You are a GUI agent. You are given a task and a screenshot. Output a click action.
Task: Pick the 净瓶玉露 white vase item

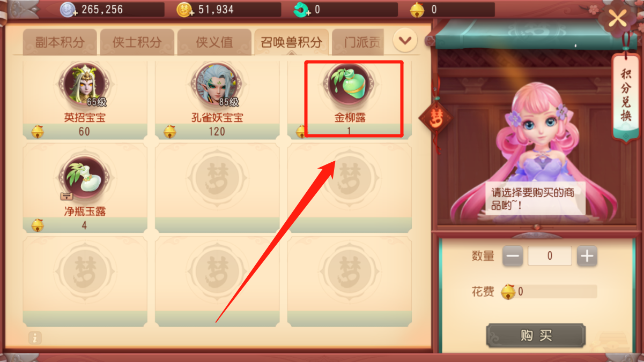point(85,178)
